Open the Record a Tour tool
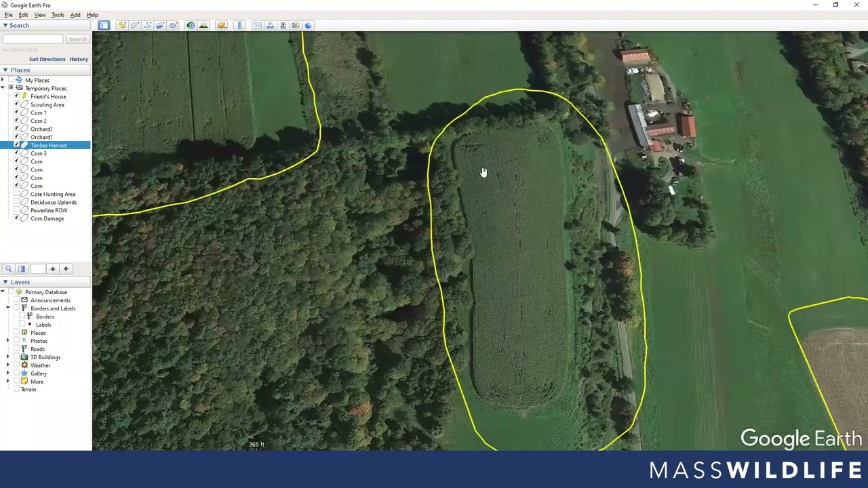868x488 pixels. click(173, 25)
